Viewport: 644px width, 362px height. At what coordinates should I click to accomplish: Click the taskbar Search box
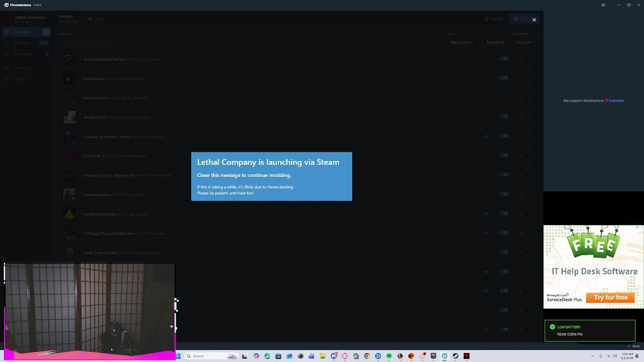[211, 356]
